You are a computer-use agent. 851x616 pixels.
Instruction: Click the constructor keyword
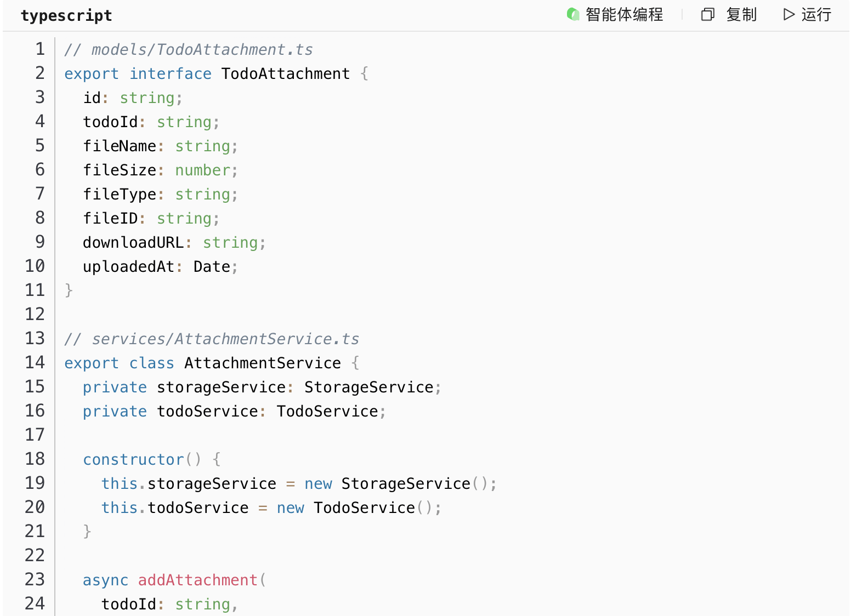click(x=133, y=460)
